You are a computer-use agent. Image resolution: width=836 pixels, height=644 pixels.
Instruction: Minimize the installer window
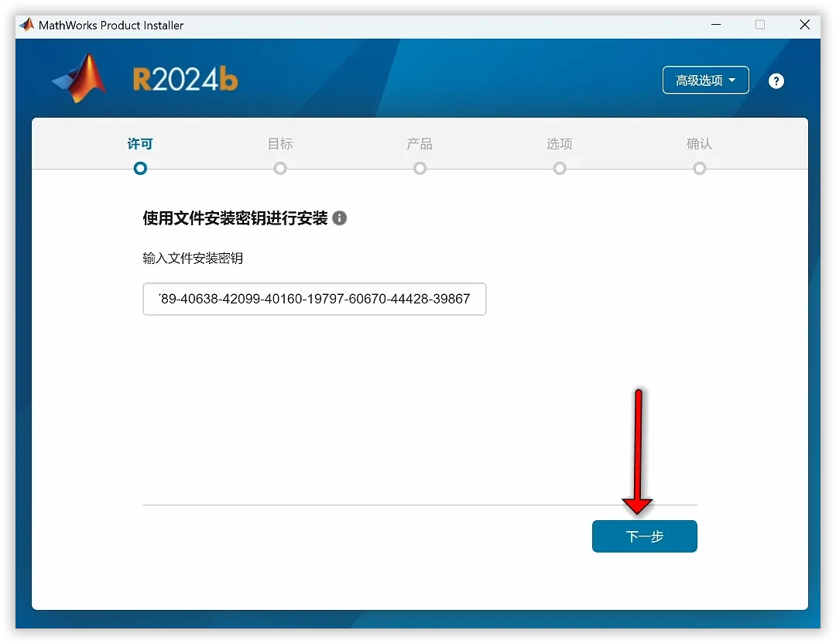716,25
